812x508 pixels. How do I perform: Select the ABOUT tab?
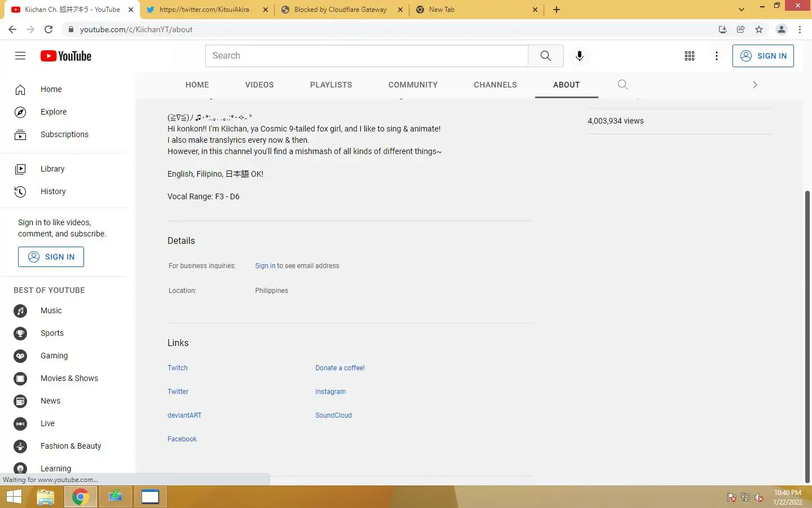tap(566, 85)
